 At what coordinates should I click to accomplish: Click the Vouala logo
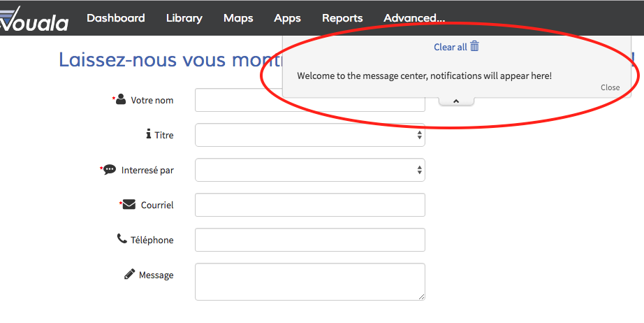point(34,19)
